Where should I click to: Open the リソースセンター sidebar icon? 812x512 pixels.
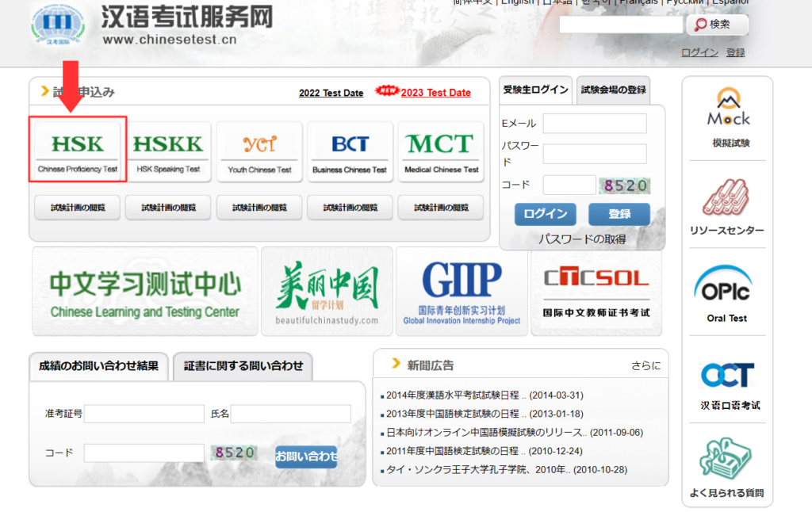point(726,206)
